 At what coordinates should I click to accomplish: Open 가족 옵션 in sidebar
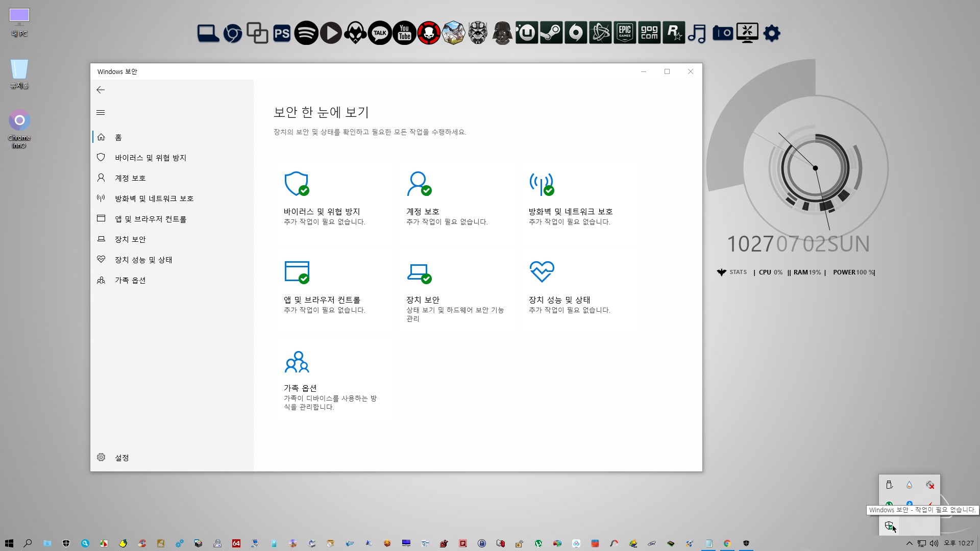[x=173, y=280]
